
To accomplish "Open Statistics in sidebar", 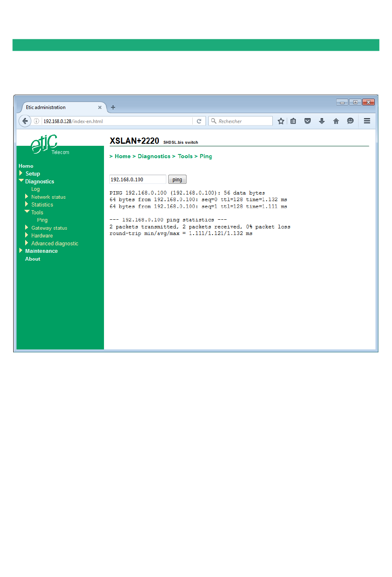I will pyautogui.click(x=42, y=204).
